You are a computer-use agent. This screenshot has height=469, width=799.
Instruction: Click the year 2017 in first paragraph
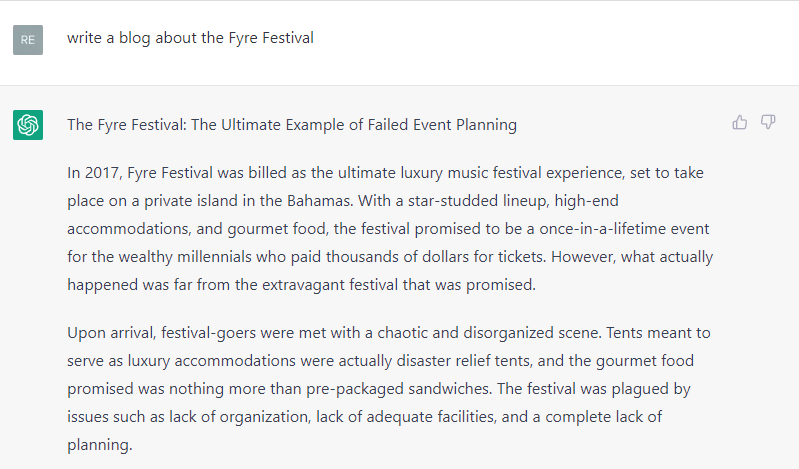103,173
